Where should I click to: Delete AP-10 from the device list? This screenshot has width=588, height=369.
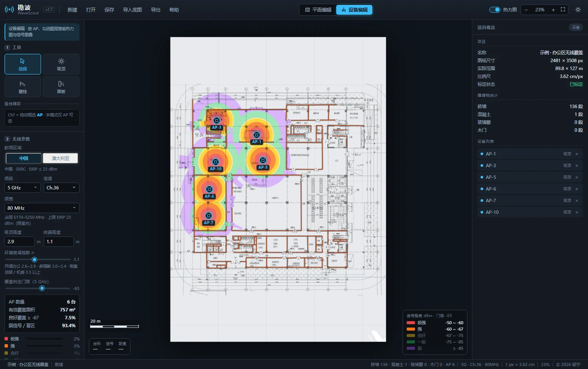tap(577, 212)
